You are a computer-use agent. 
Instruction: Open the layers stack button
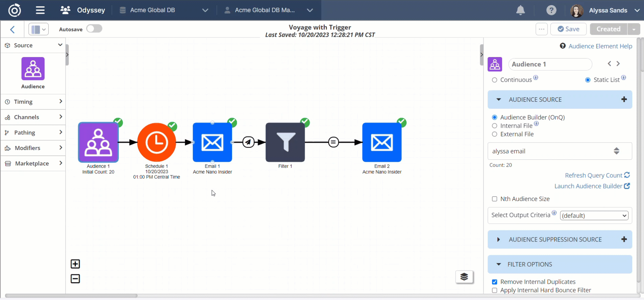[x=464, y=277]
